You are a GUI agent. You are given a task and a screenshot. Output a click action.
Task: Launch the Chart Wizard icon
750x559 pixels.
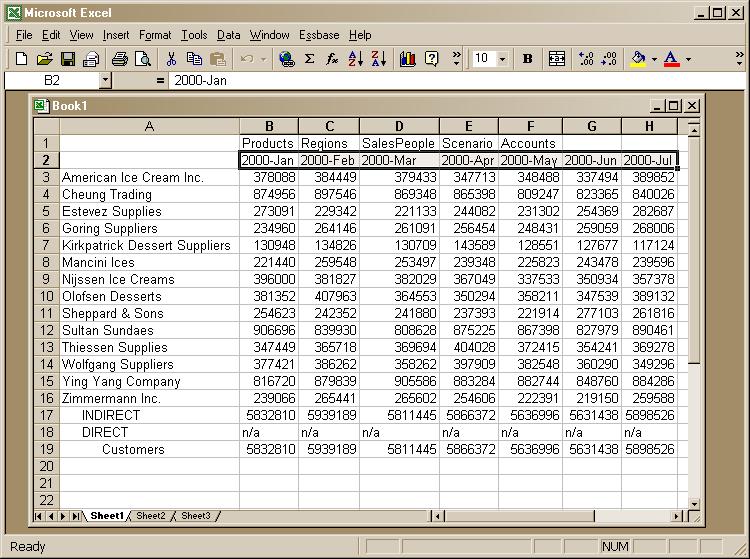click(x=408, y=59)
